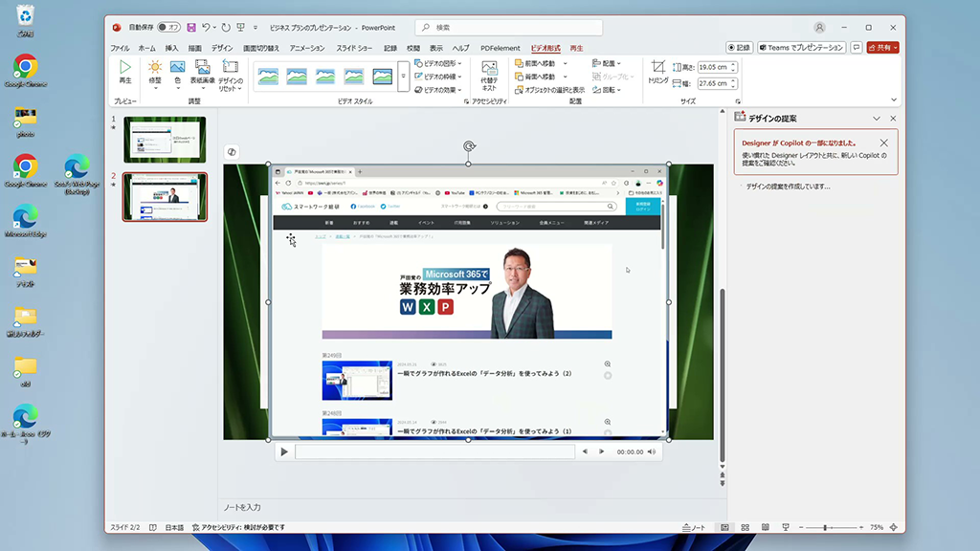Click the 前面へ移動 bring forward button
The image size is (980, 551).
tap(535, 63)
